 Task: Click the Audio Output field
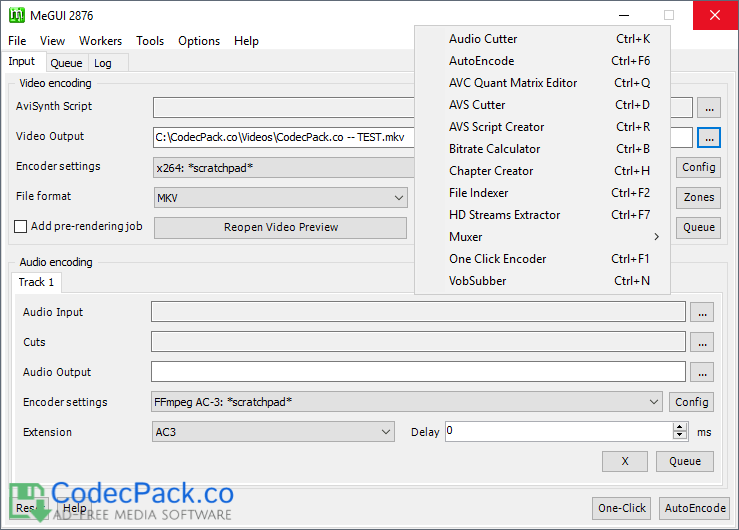click(418, 372)
